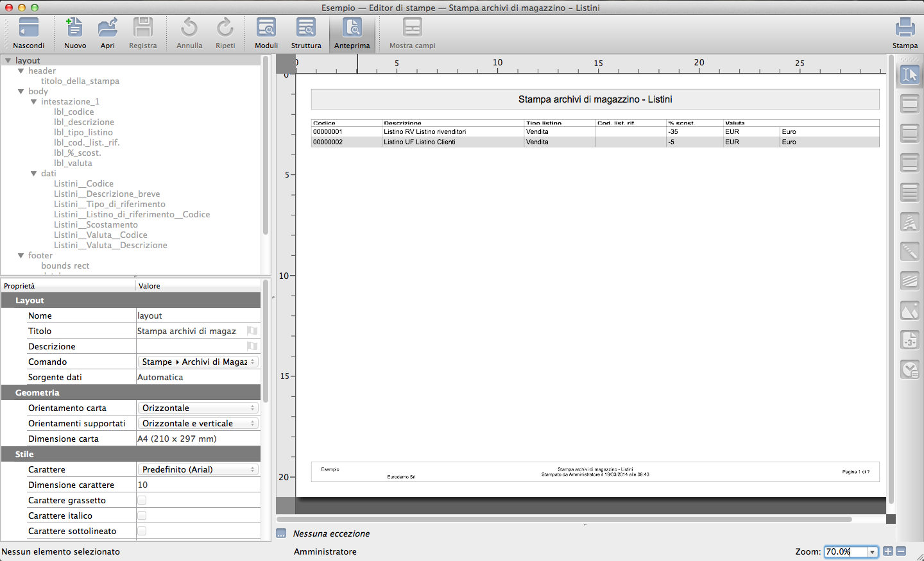Collapse the intestazione_1 tree node
The image size is (924, 561).
click(34, 102)
